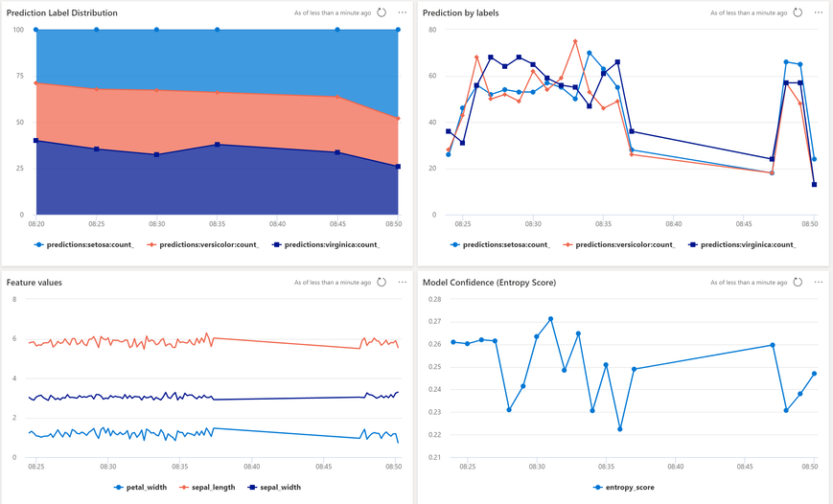Toggle versicolor series in Prediction Label Distribution legend
Screen dimensions: 833x504
click(x=203, y=245)
